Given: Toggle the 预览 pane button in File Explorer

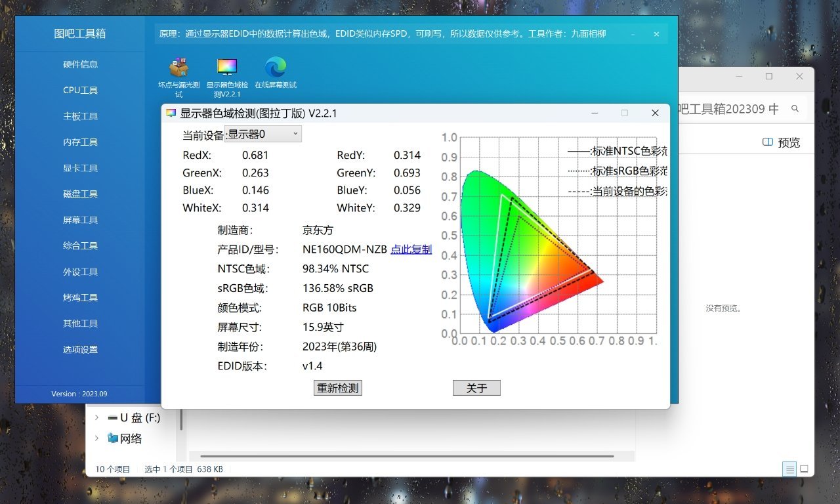Looking at the screenshot, I should coord(781,142).
